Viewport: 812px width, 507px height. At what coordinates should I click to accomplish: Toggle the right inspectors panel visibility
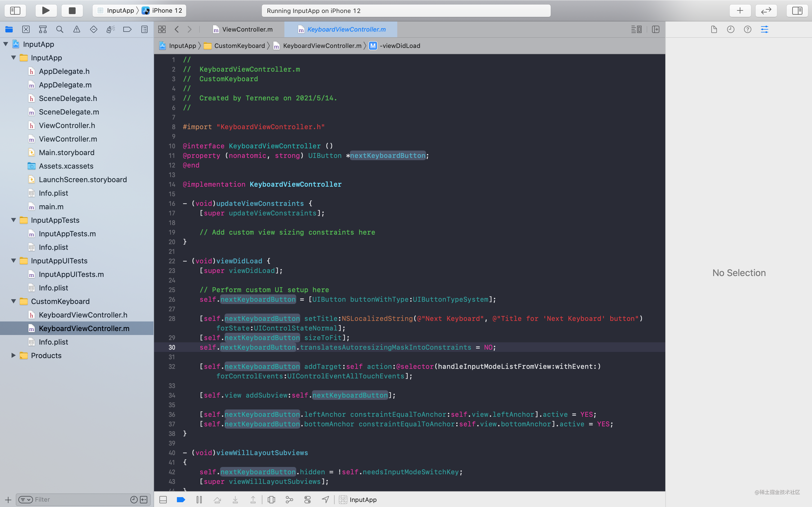click(797, 10)
